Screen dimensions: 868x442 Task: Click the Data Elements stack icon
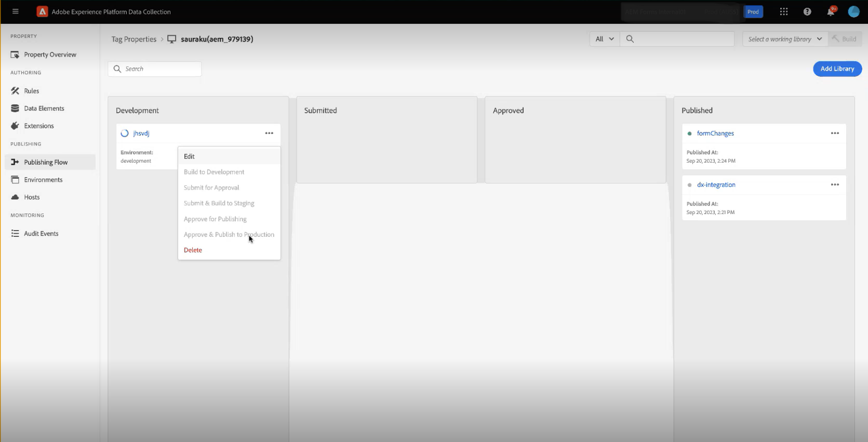[15, 109]
